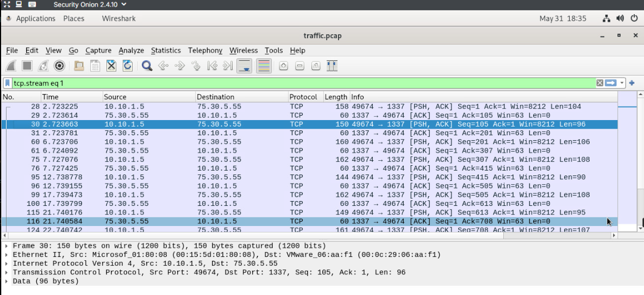Save this capture file icon
The height and width of the screenshot is (295, 644).
tap(95, 66)
